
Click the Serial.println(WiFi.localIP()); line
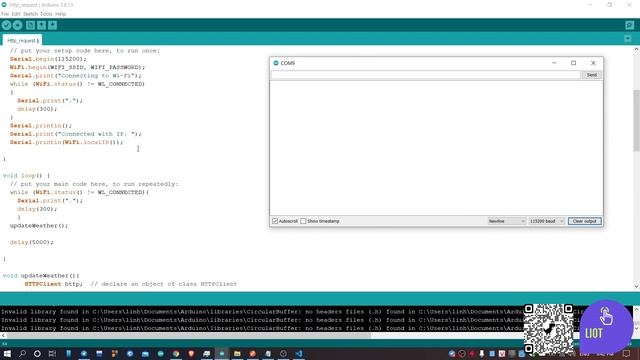[x=66, y=142]
